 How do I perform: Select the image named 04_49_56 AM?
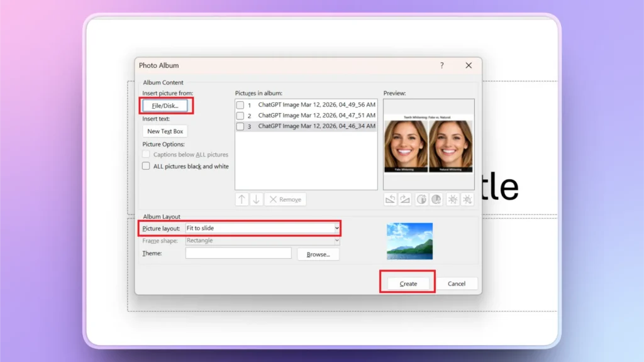(317, 105)
